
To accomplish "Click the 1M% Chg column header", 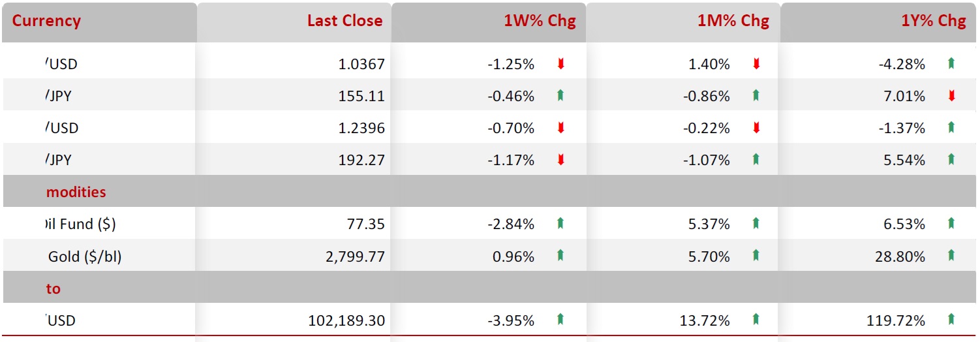I will [x=733, y=21].
